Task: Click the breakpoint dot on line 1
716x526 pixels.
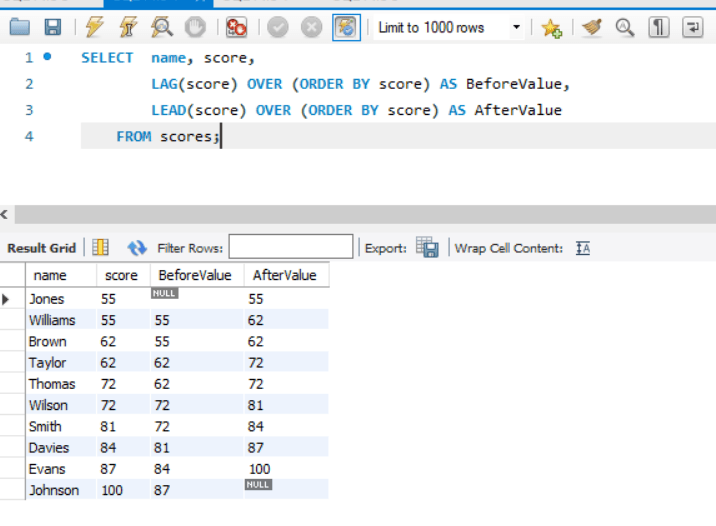Action: coord(47,57)
